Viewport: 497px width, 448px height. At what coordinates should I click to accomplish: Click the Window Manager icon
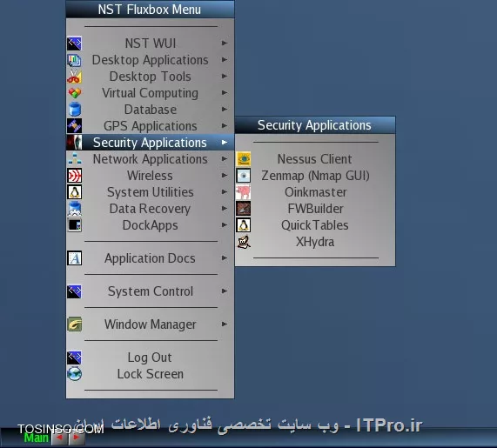click(75, 324)
